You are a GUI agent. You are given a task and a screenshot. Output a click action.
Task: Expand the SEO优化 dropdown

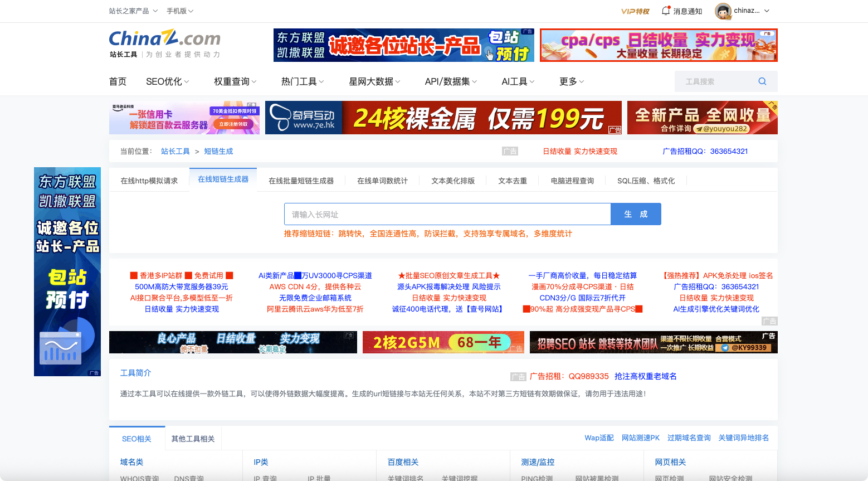(167, 81)
